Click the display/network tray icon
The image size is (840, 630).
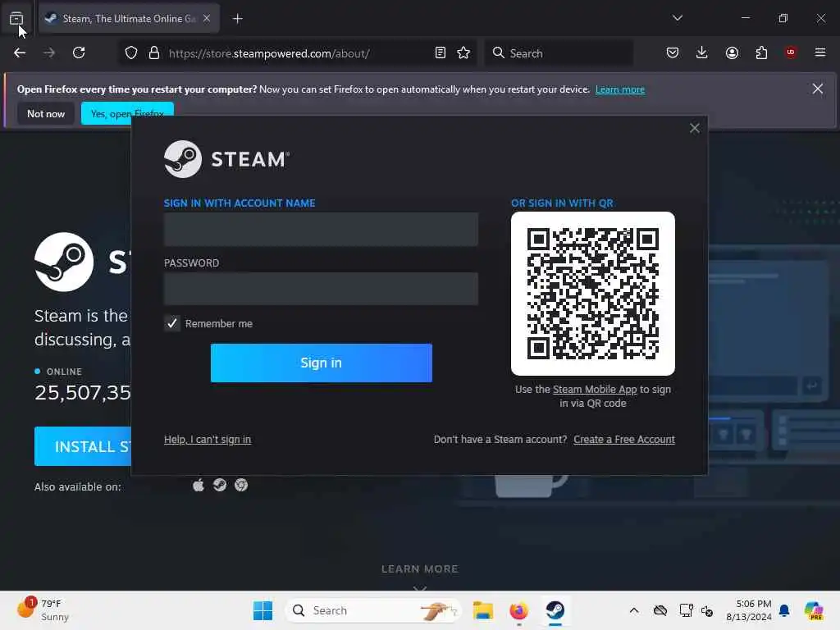pos(686,610)
